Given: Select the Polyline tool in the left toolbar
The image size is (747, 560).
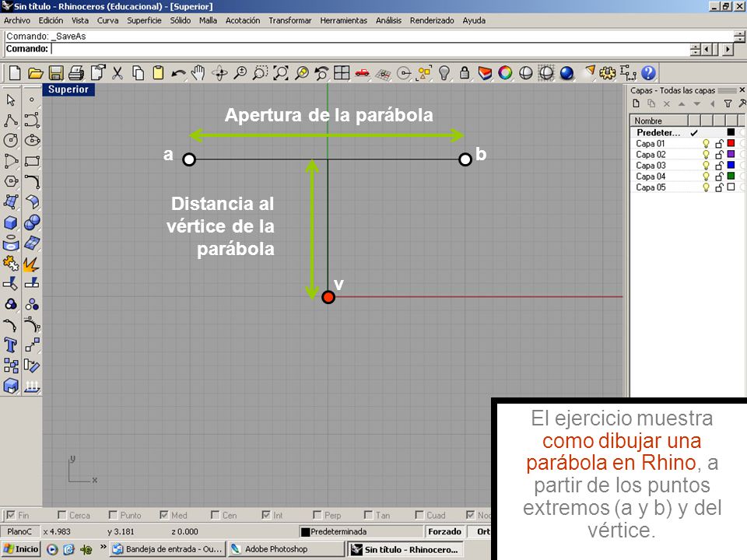Looking at the screenshot, I should coord(10,120).
